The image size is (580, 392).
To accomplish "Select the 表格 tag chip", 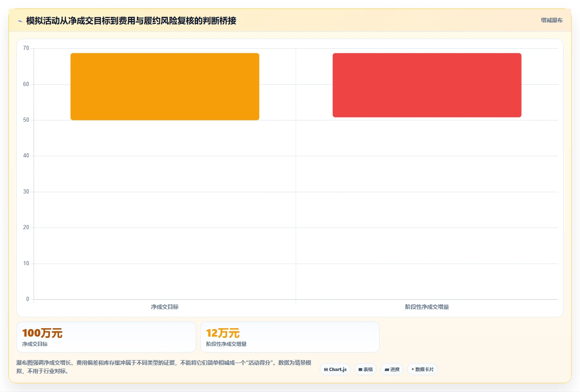I will click(x=365, y=369).
